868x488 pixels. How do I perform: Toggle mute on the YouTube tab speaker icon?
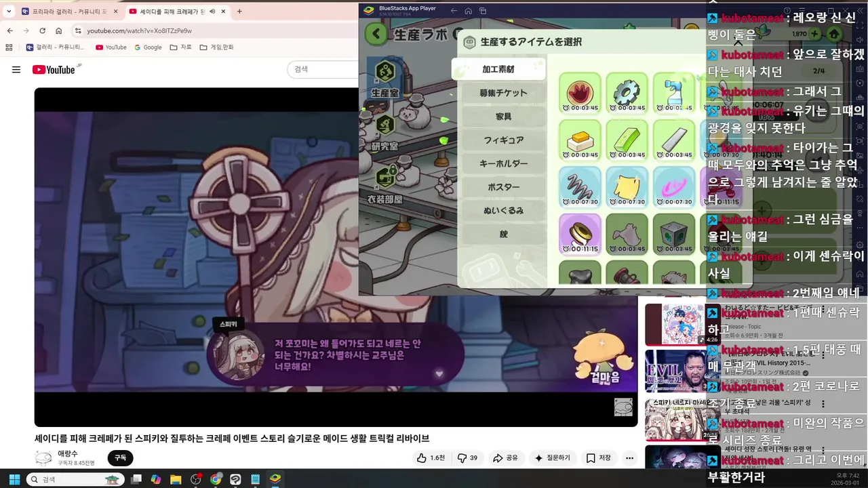[x=212, y=12]
